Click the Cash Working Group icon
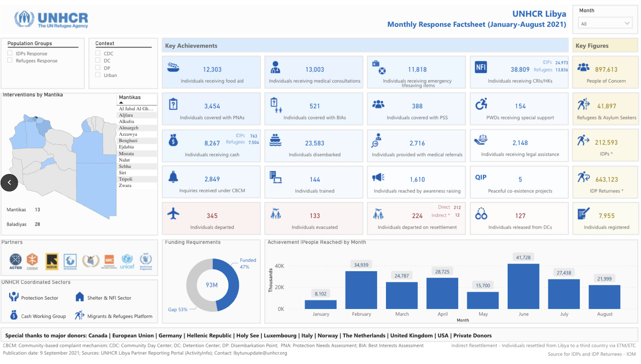 [14, 315]
